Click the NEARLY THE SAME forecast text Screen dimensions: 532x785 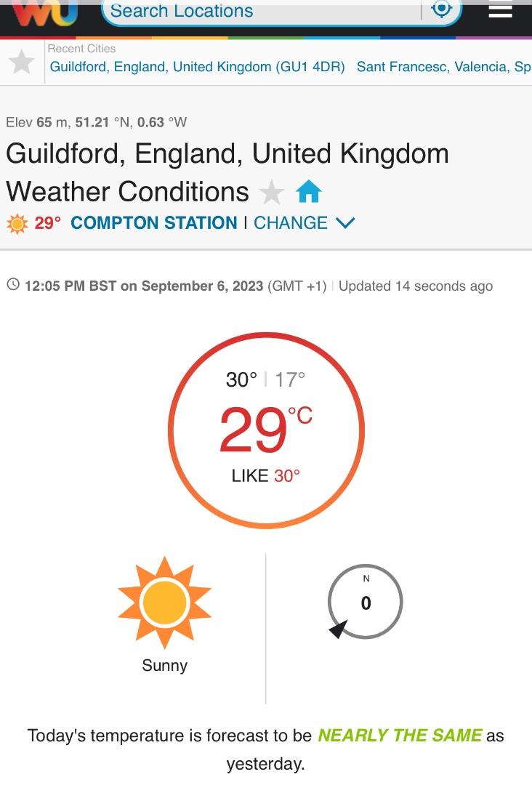[400, 735]
